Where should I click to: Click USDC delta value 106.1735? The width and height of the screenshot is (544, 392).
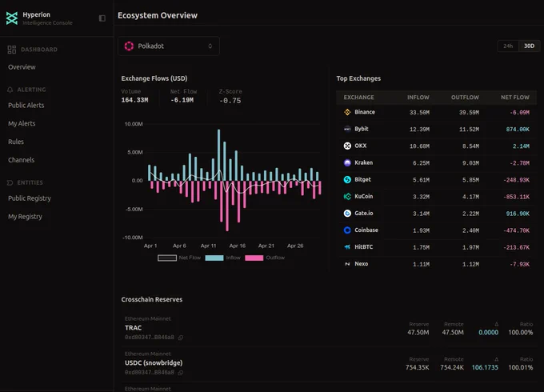pos(485,367)
